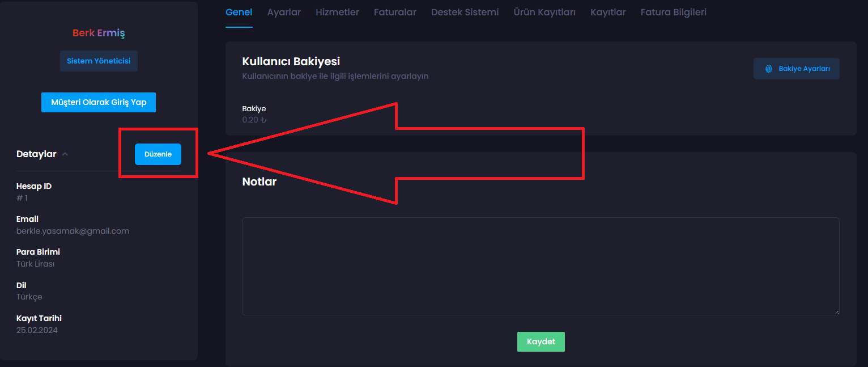Select the Fatura Bilgileri tab
Image resolution: width=868 pixels, height=367 pixels.
[x=673, y=12]
